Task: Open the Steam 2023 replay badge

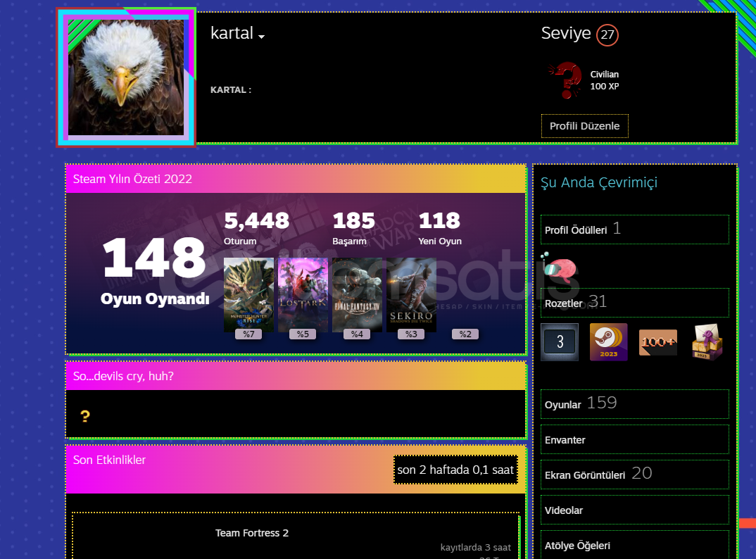Action: (x=608, y=342)
